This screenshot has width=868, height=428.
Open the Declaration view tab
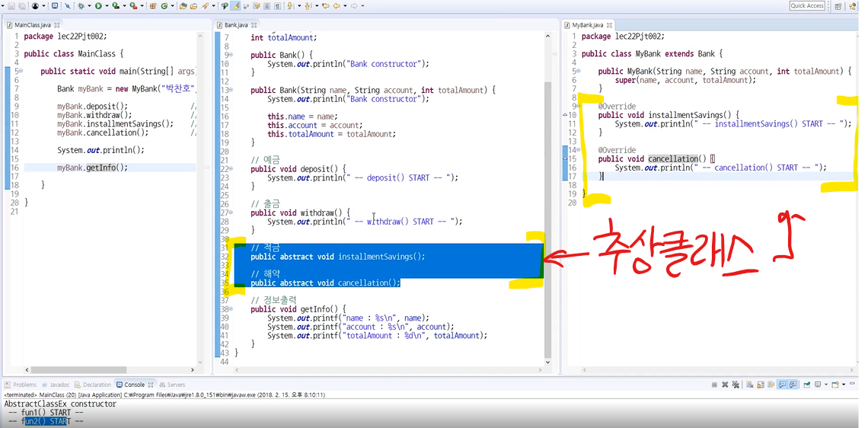pos(93,385)
